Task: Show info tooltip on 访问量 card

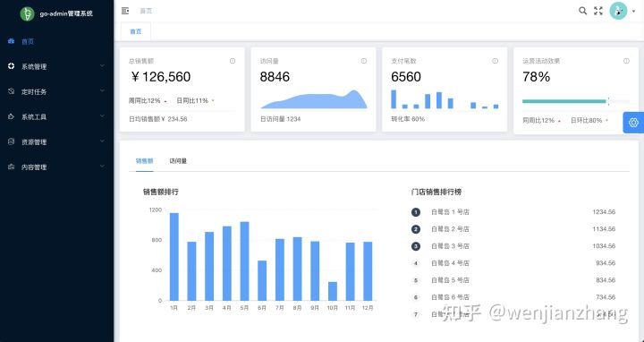Action: (x=364, y=61)
